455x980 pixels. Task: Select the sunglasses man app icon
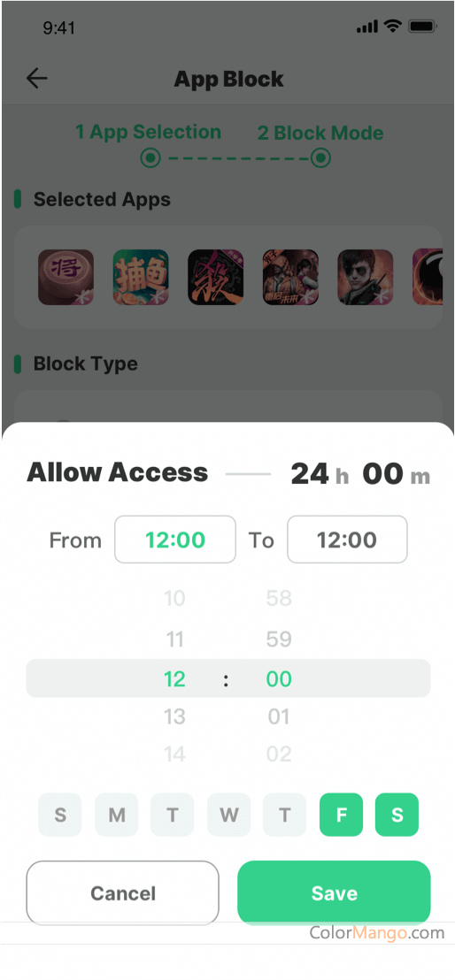[x=366, y=278]
